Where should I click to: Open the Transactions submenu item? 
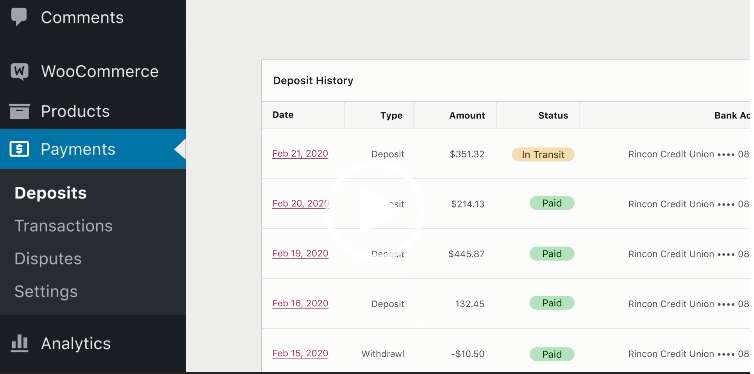63,226
